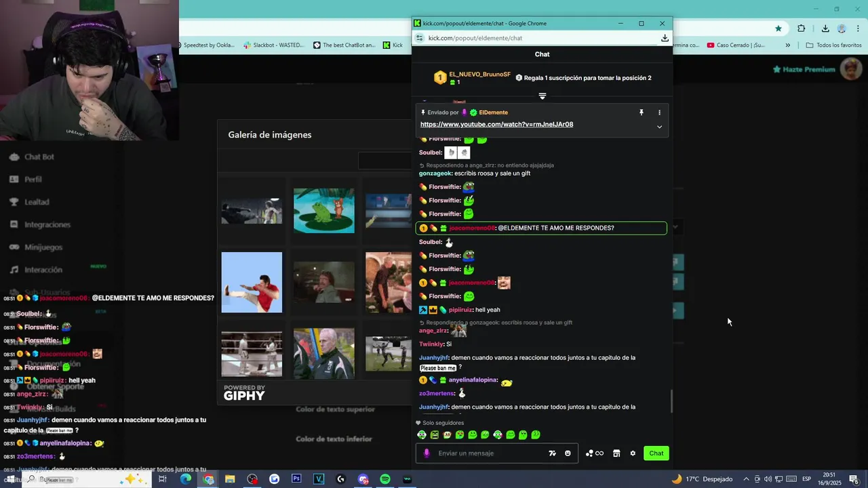The height and width of the screenshot is (488, 868).
Task: Open Windows Start button on taskbar
Action: click(9, 479)
